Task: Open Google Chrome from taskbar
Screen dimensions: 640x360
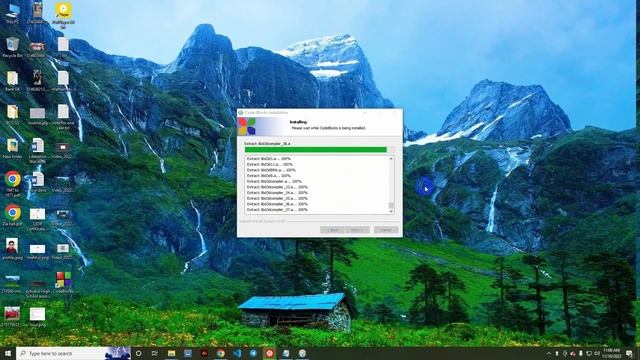Action: click(x=220, y=353)
